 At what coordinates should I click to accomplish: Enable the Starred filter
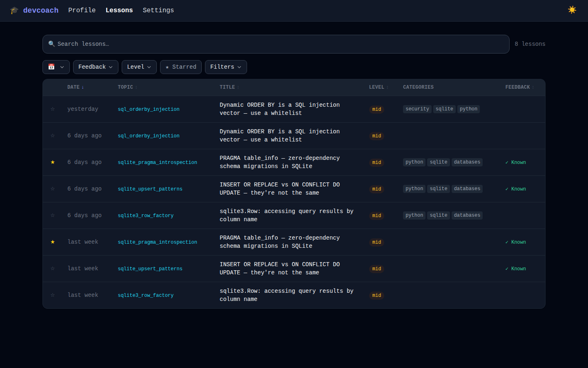pos(180,67)
